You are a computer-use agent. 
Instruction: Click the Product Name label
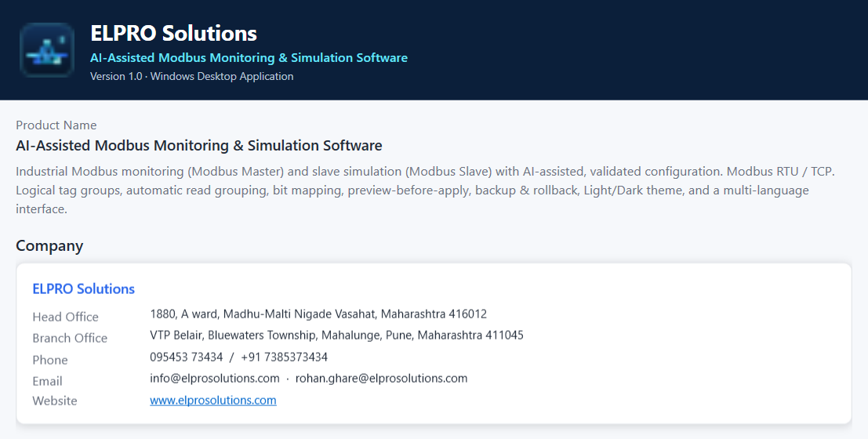click(56, 125)
